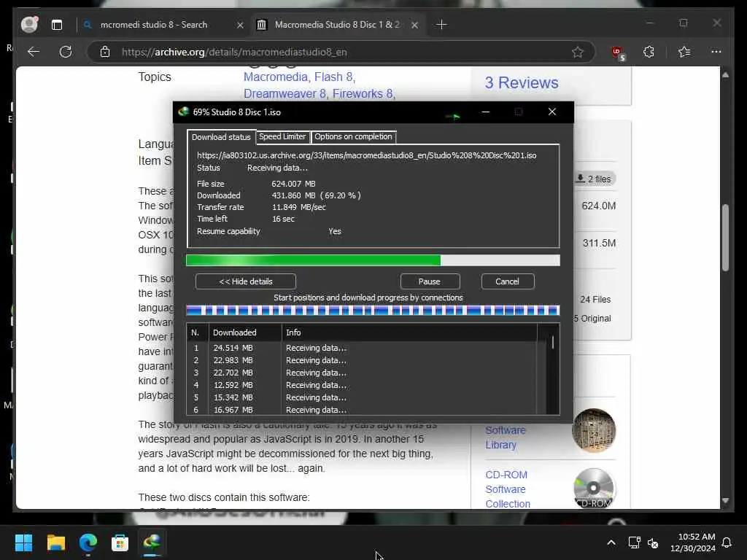The width and height of the screenshot is (747, 560).
Task: Open the Macromedia topic link
Action: pos(275,77)
